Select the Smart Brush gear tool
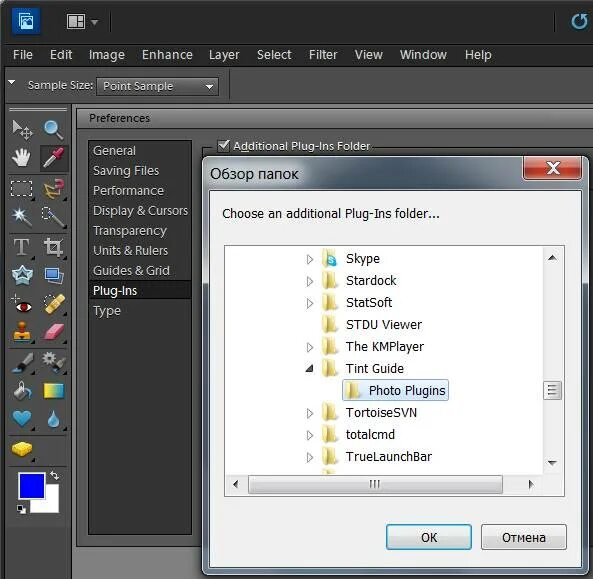 pyautogui.click(x=54, y=362)
